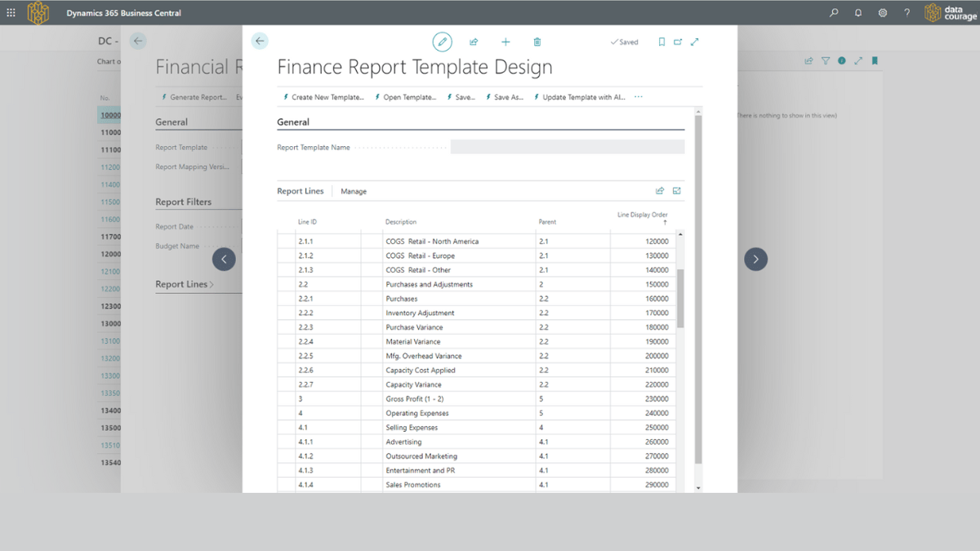Click the trash delete icon
Image resolution: width=980 pixels, height=551 pixels.
(537, 42)
